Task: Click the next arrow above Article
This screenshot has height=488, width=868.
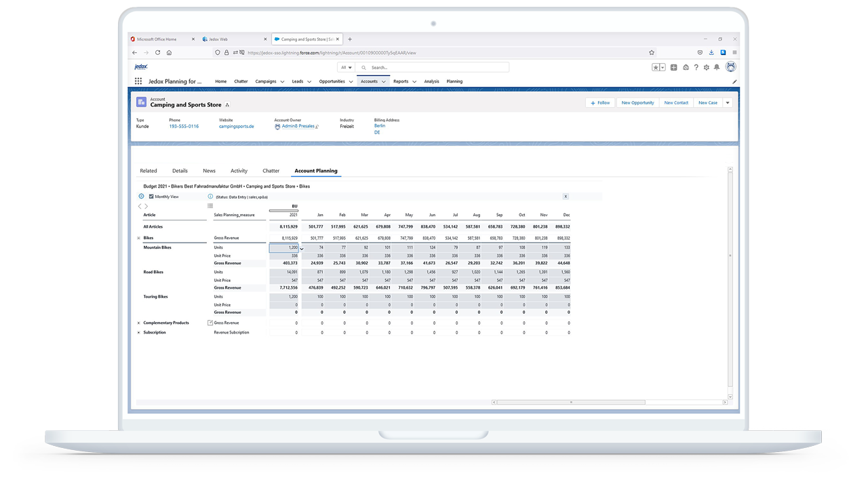Action: pyautogui.click(x=146, y=206)
